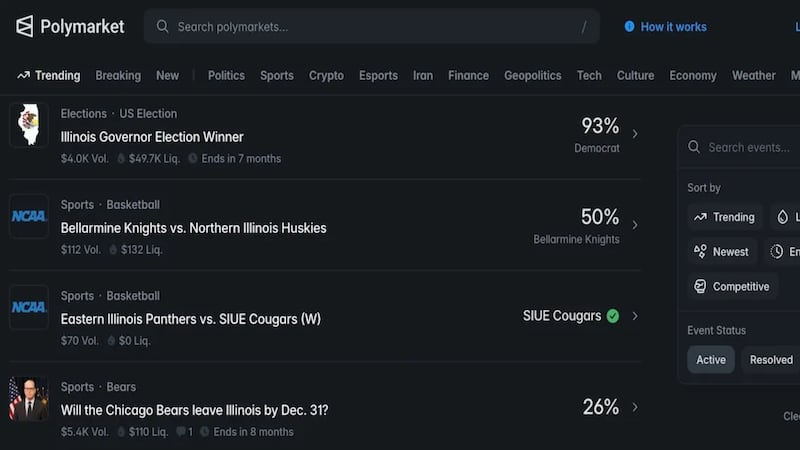The height and width of the screenshot is (450, 800).
Task: Expand the Illinois Governor Election row chevron
Action: [635, 134]
